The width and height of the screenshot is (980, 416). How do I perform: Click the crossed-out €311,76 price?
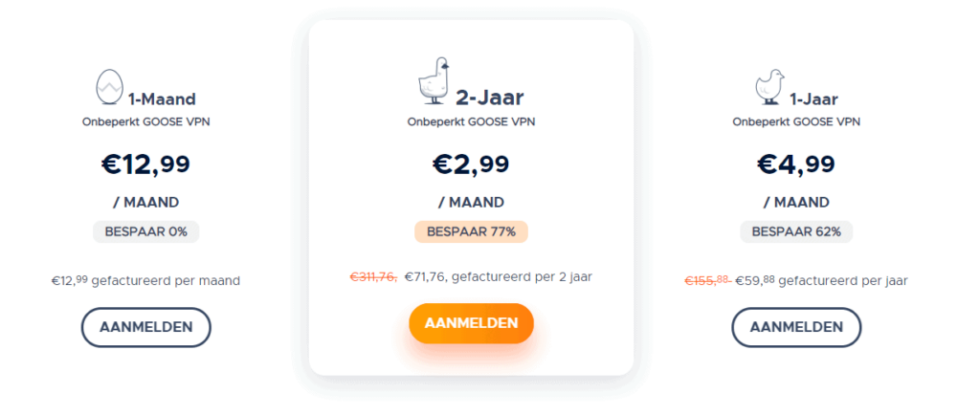click(x=373, y=277)
